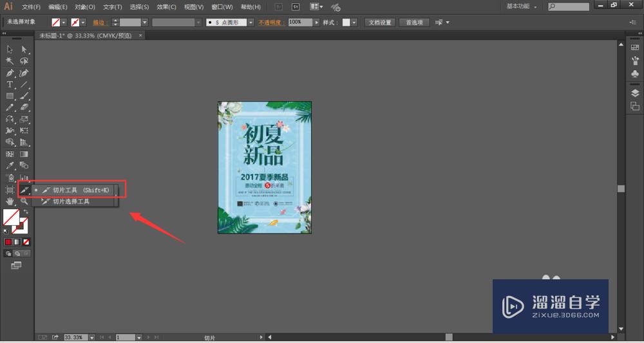The image size is (644, 343).
Task: Select the Magic Wand tool
Action: tap(10, 61)
